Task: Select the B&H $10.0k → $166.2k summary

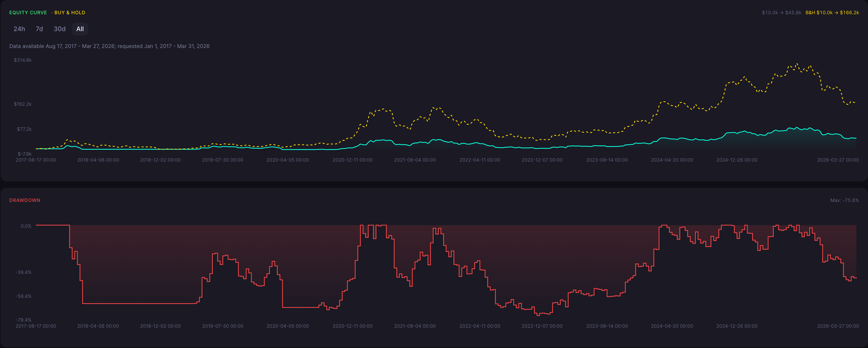Action: click(x=832, y=12)
